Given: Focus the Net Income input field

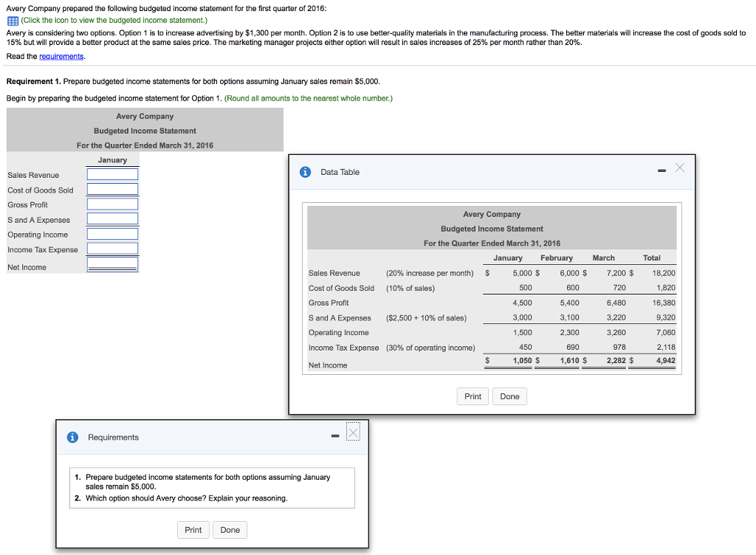Looking at the screenshot, I should coord(112,265).
